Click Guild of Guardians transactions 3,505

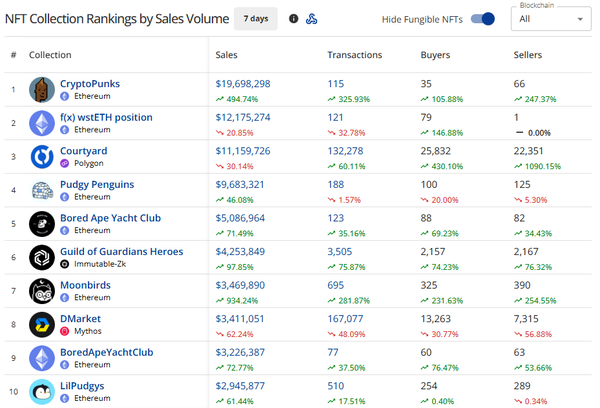click(340, 251)
